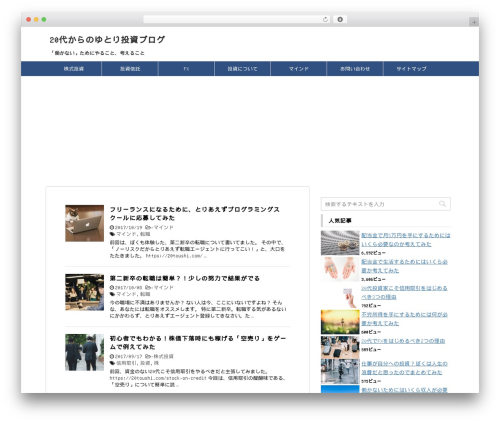Click the blog title 20代からのゆとり投資ブログ
This screenshot has height=423, width=500.
coord(107,40)
